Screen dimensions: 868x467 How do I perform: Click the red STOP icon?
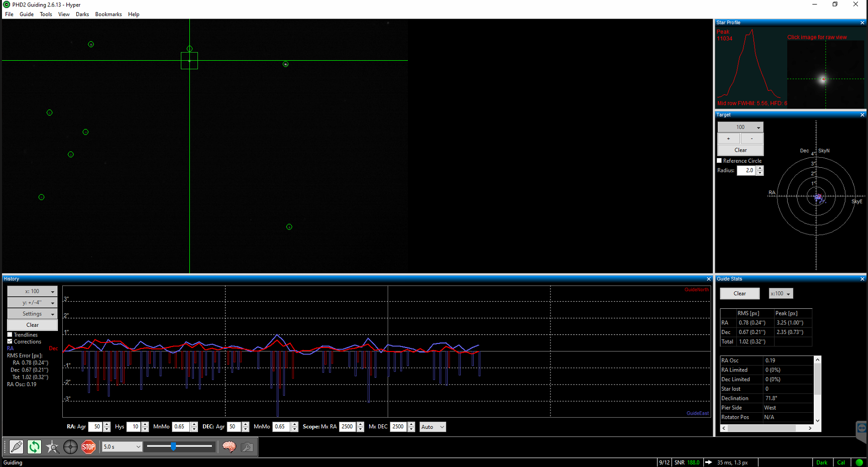pyautogui.click(x=88, y=446)
